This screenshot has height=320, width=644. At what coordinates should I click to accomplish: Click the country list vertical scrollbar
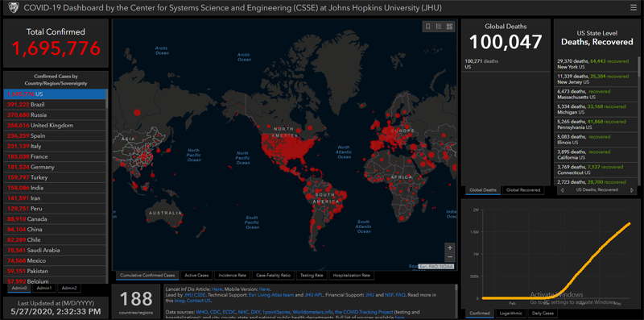point(107,185)
